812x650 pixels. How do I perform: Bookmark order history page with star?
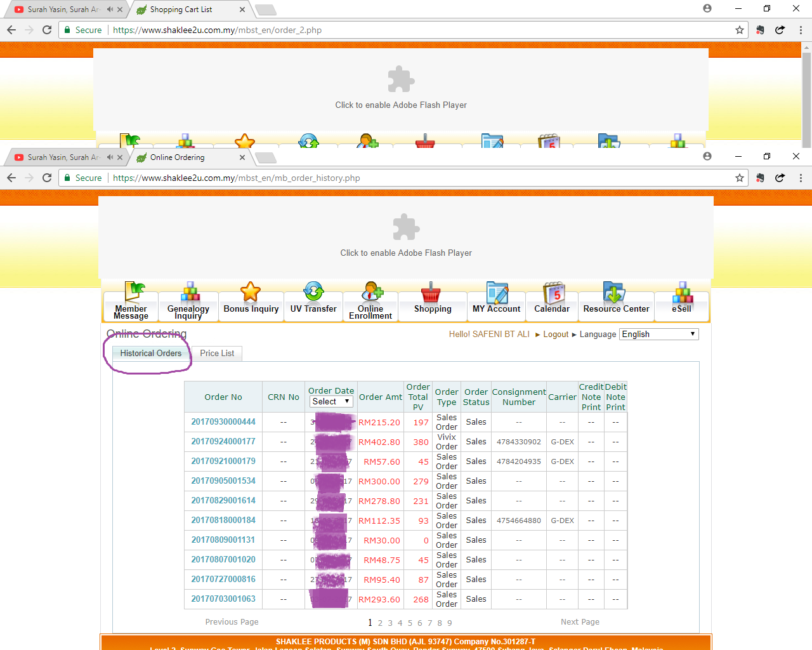[x=739, y=178]
